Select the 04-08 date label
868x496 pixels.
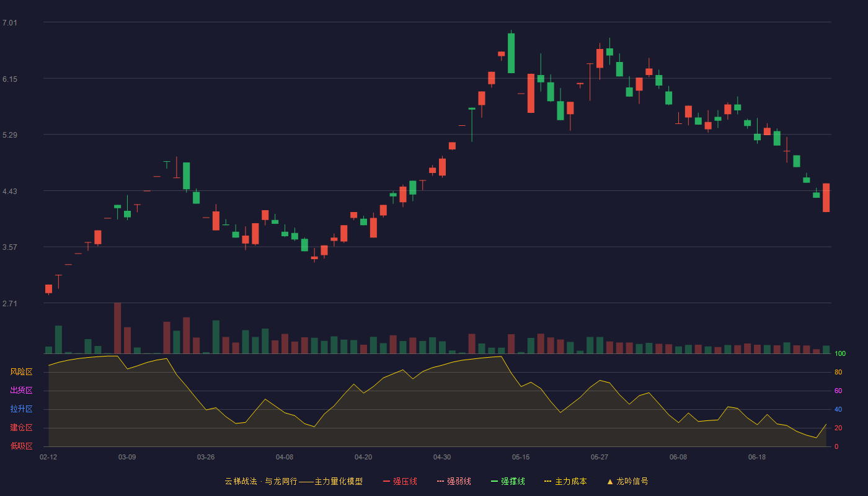pos(285,457)
